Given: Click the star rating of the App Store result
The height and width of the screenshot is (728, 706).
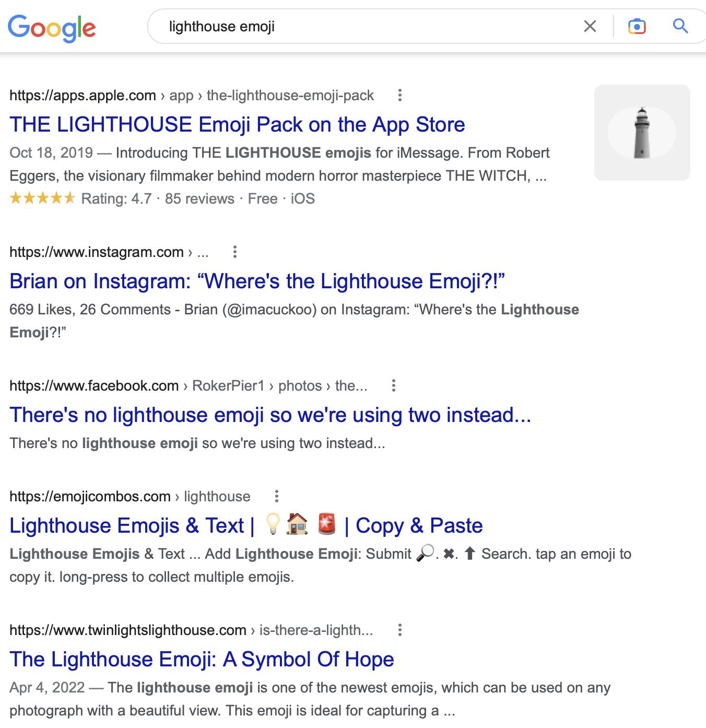Looking at the screenshot, I should pyautogui.click(x=43, y=198).
